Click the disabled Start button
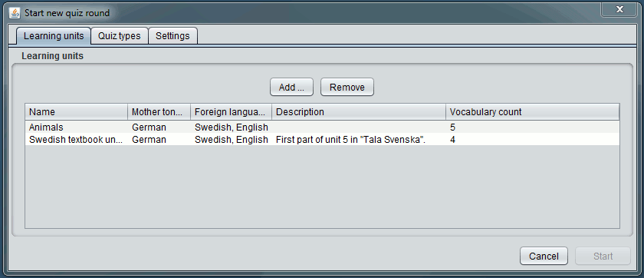The image size is (644, 278). [x=603, y=256]
